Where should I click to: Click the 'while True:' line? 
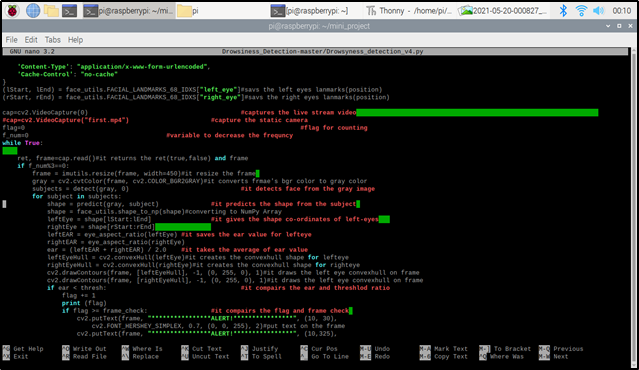(x=22, y=143)
